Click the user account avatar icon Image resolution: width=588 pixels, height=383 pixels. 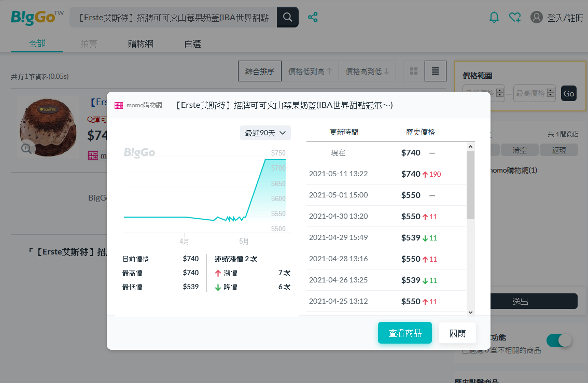coord(536,18)
